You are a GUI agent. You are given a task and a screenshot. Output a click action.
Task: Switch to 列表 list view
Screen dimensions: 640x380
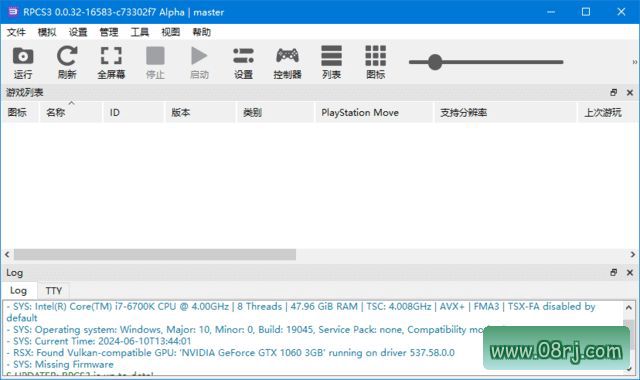[331, 62]
